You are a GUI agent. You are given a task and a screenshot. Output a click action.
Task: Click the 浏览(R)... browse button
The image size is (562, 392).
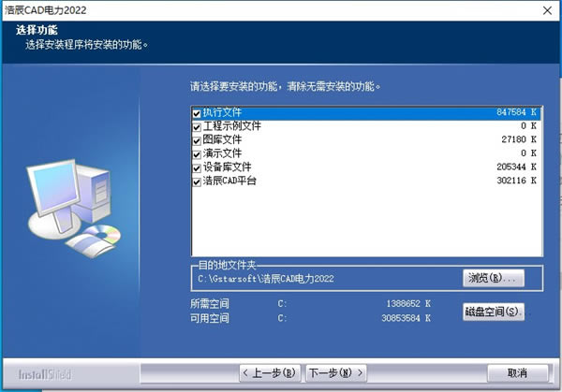493,278
